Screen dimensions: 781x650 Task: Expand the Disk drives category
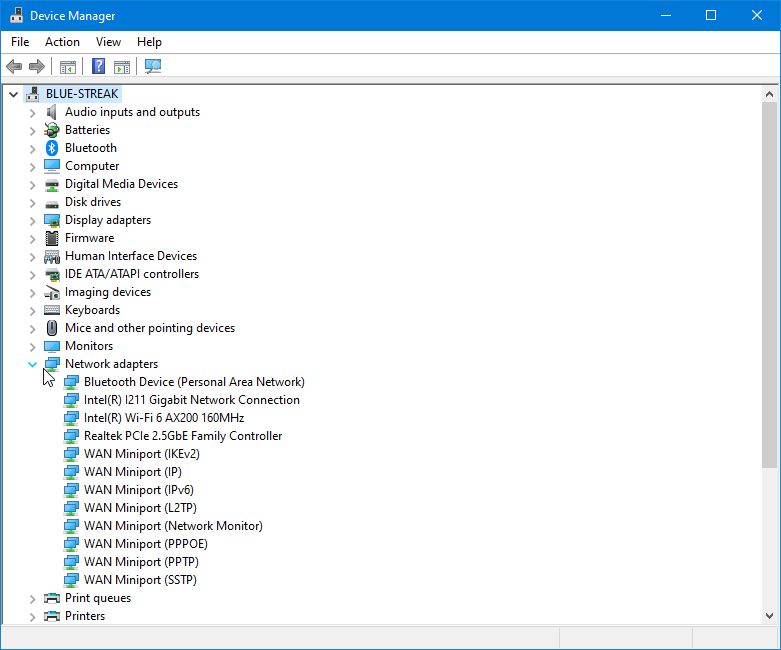click(33, 203)
